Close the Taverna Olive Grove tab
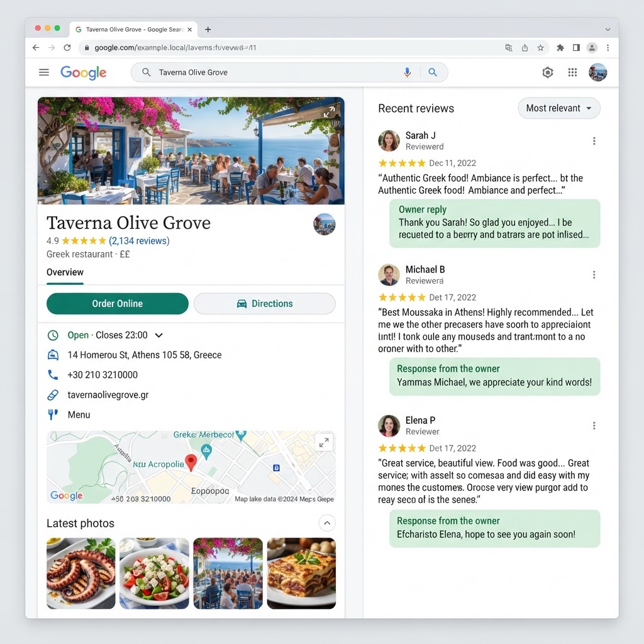 pos(190,30)
